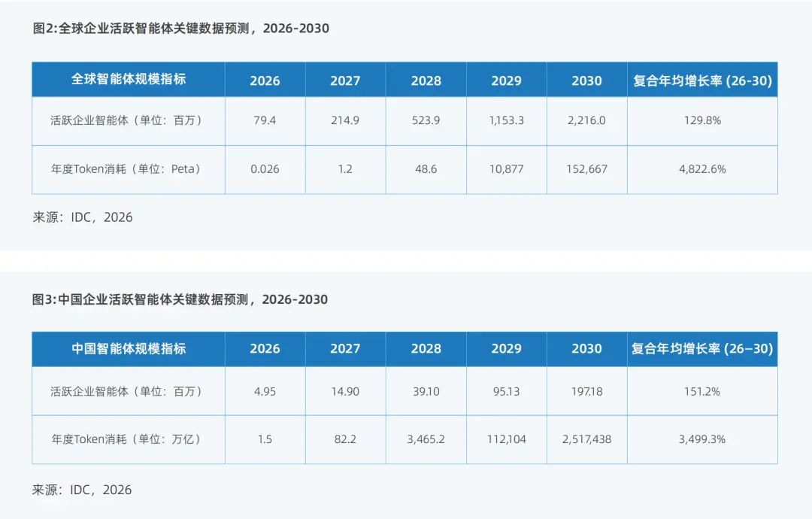Click the 197.18 value under 2030
Screen dimensions: 812x519
click(x=586, y=392)
